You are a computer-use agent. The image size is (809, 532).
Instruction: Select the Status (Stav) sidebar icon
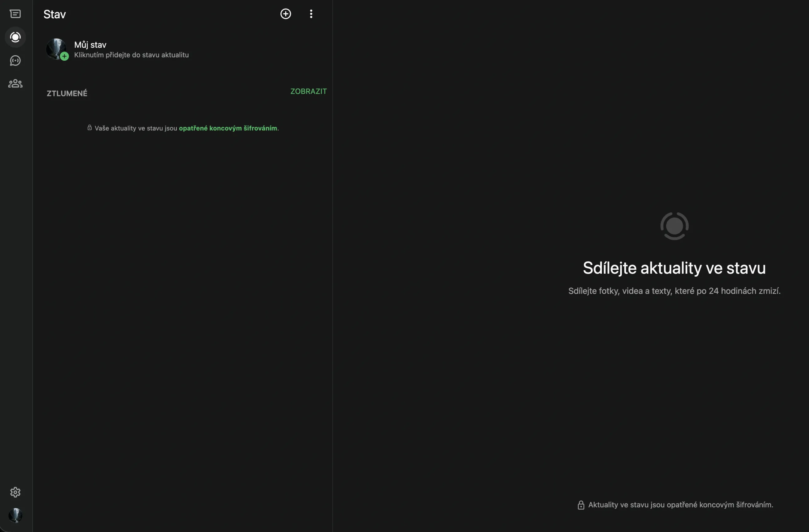(x=15, y=37)
